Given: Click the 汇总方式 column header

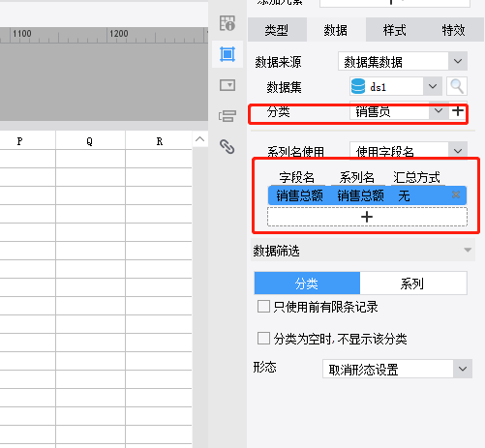Looking at the screenshot, I should [x=416, y=177].
